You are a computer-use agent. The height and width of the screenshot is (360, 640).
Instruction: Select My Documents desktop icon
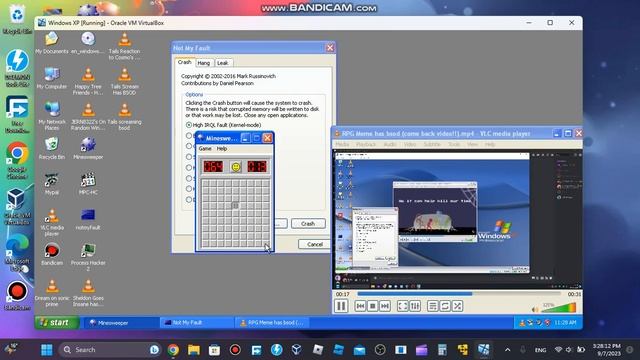pos(51,43)
